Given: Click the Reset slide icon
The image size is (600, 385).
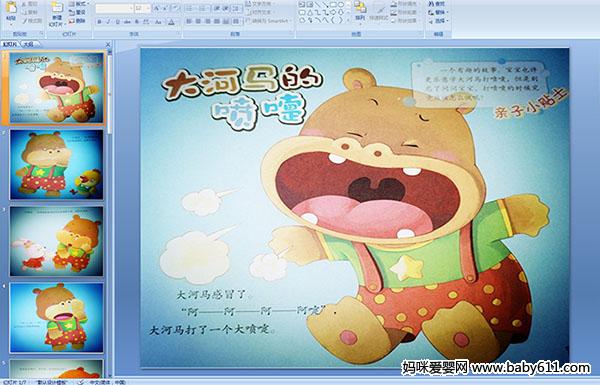Looking at the screenshot, I should [78, 12].
